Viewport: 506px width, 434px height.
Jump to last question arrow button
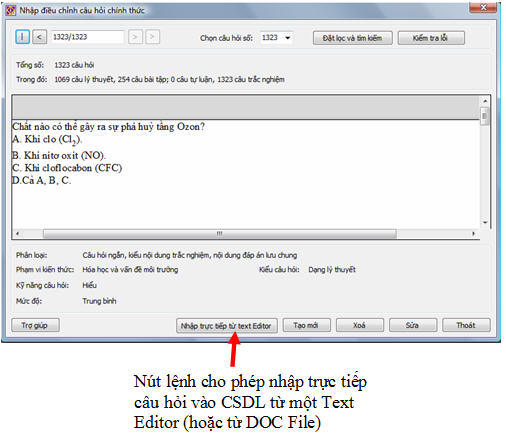coord(152,37)
